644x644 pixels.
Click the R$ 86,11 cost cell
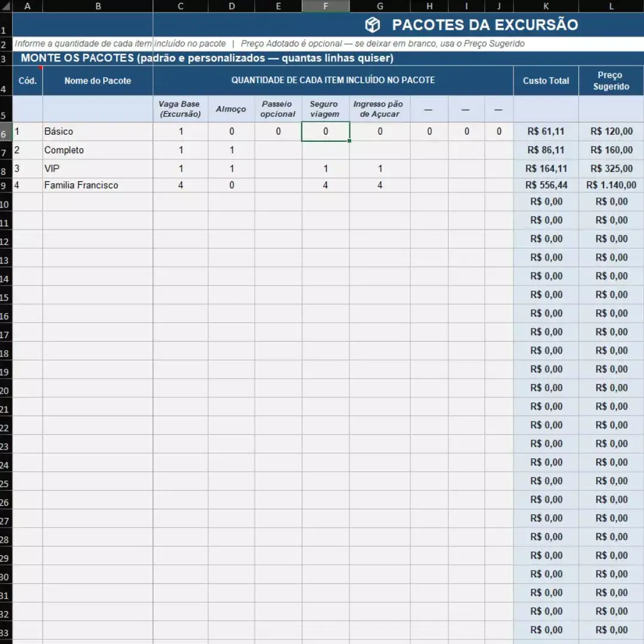546,150
